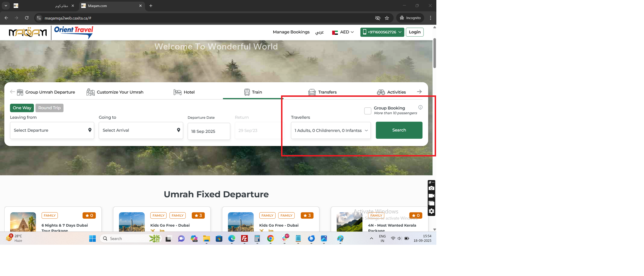
Task: Click the location pin in Select Departure
Action: click(x=90, y=130)
